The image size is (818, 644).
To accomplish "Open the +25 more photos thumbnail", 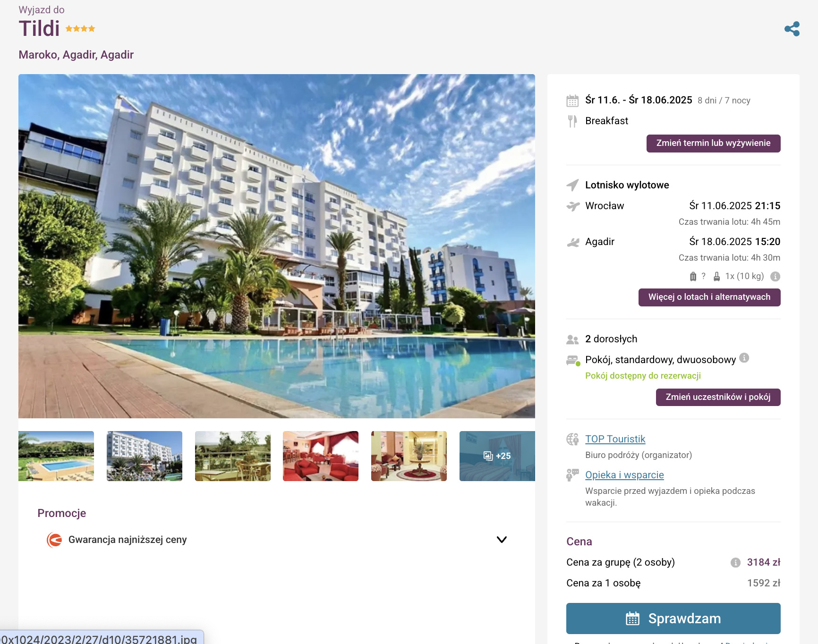I will click(497, 456).
